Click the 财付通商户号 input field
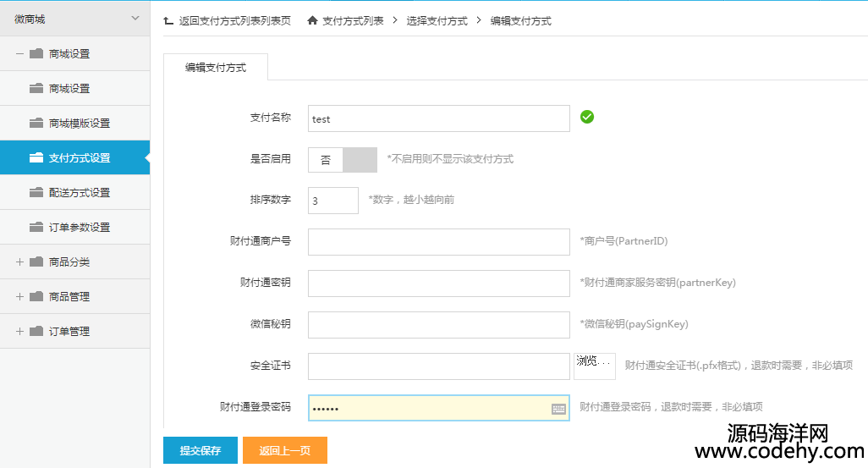 (x=438, y=241)
